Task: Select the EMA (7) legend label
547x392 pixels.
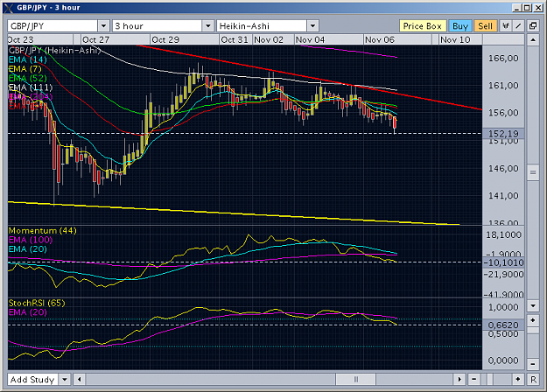Action: (x=25, y=69)
